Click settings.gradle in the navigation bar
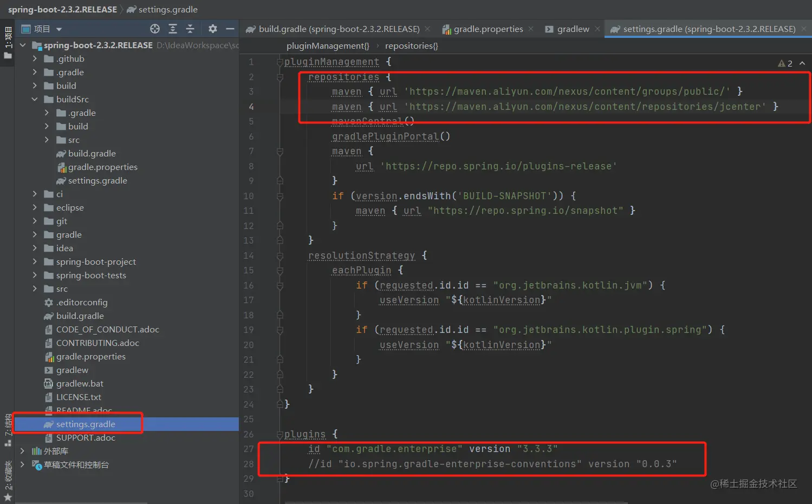Image resolution: width=812 pixels, height=504 pixels. [163, 10]
